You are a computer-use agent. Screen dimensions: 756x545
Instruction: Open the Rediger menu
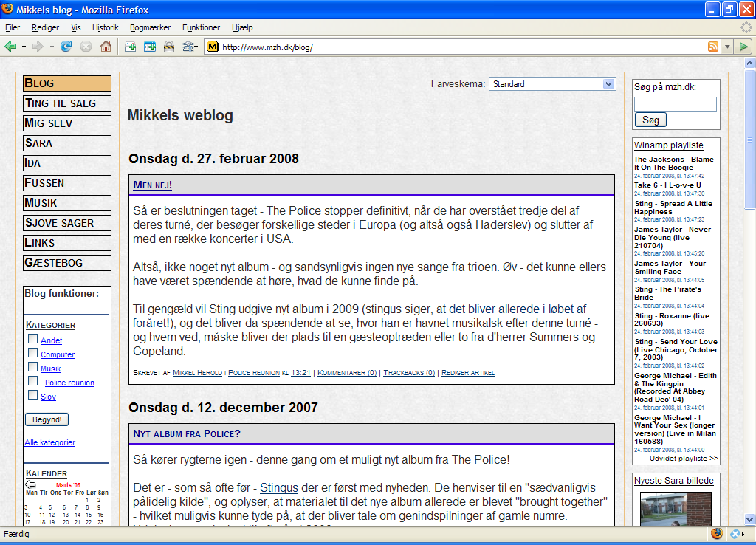coord(45,27)
